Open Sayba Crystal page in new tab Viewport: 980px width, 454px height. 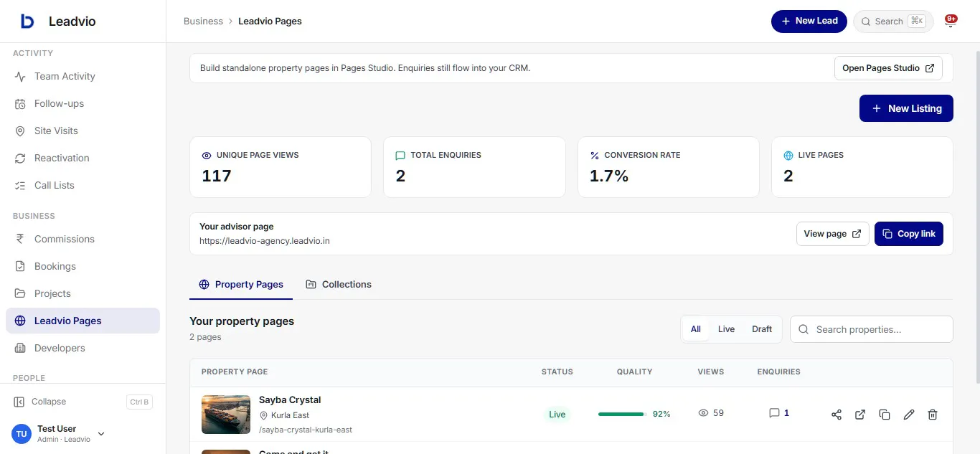coord(860,415)
